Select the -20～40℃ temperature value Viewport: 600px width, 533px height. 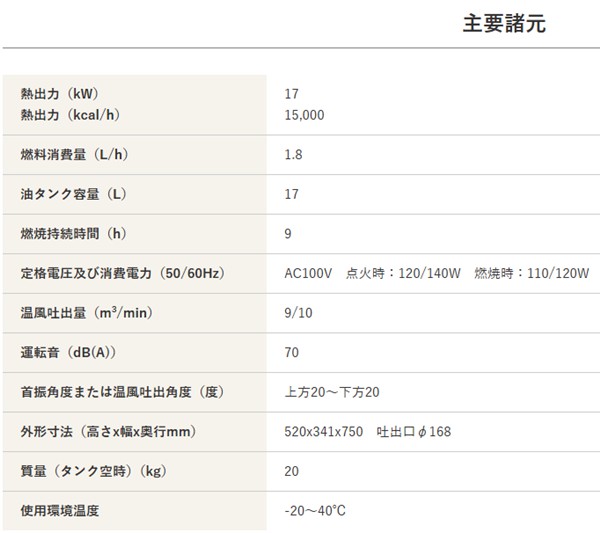pos(315,510)
